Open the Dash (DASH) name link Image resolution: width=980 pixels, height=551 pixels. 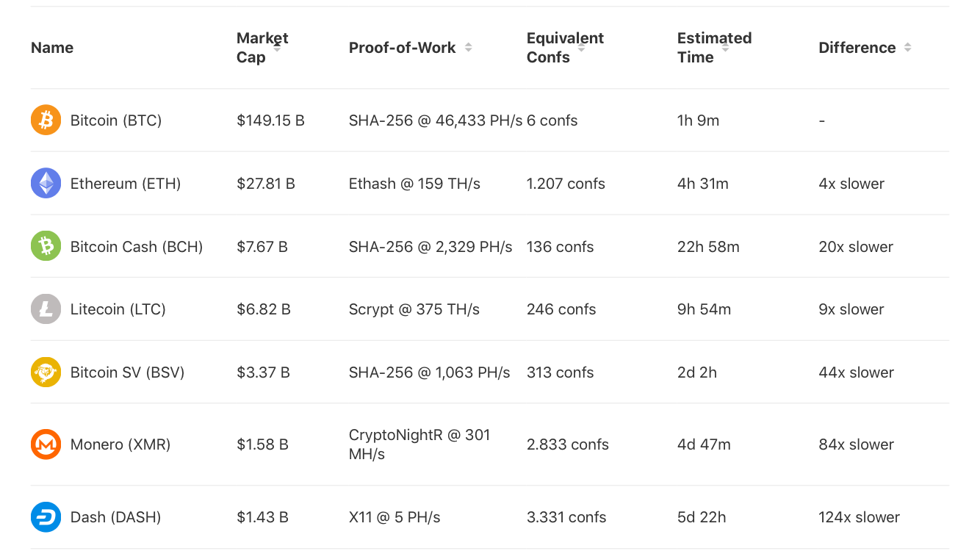click(115, 517)
